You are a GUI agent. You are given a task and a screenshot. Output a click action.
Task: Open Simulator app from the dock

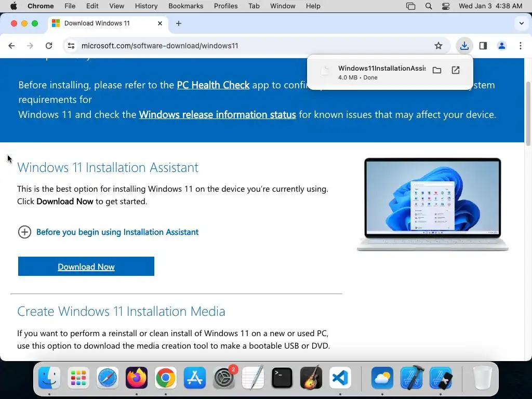coord(441,378)
